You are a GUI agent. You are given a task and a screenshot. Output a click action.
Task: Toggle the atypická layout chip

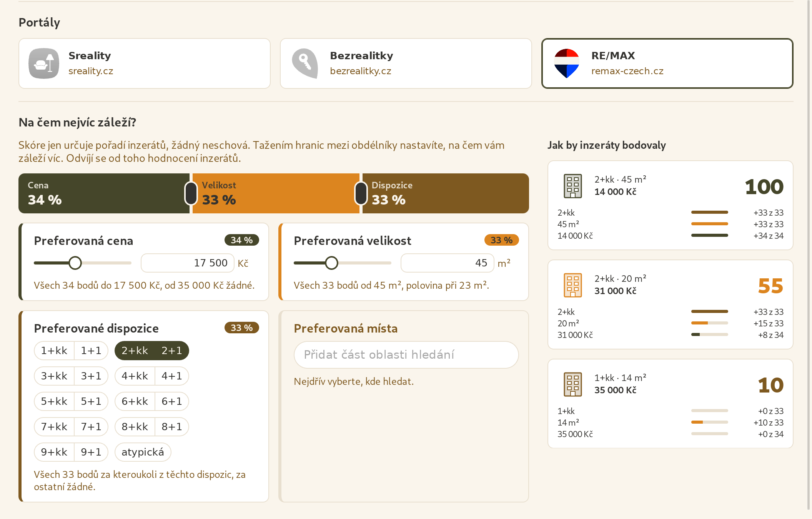pos(143,452)
